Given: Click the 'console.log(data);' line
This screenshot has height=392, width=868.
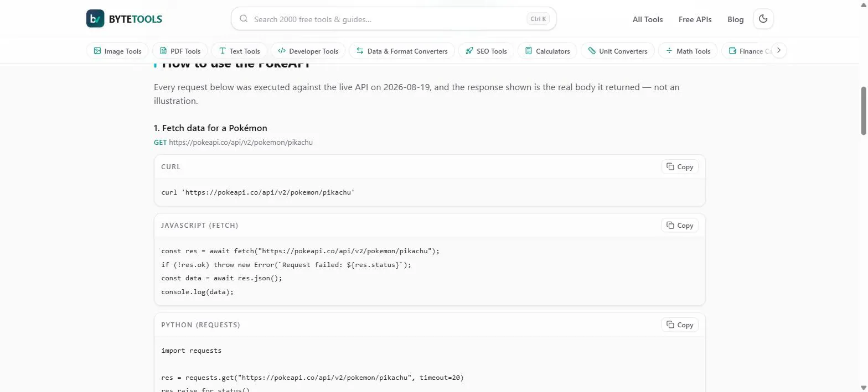Looking at the screenshot, I should pyautogui.click(x=197, y=292).
